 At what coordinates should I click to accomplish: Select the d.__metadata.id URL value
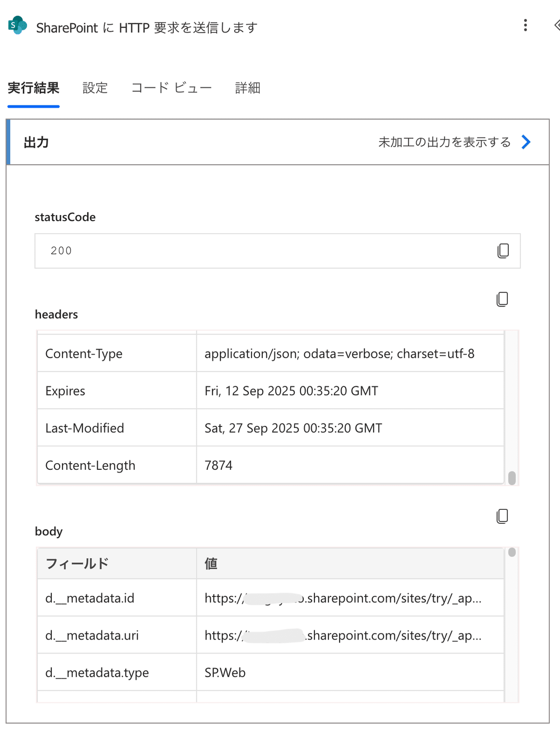[343, 598]
